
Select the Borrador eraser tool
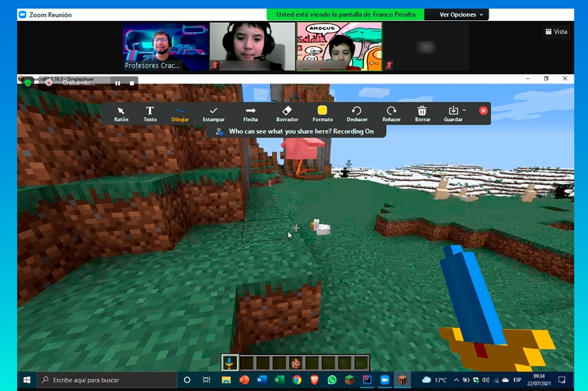[x=287, y=114]
